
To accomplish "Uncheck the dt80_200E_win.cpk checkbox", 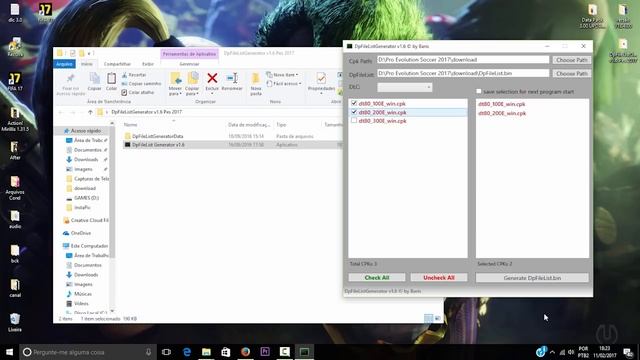I will point(354,112).
